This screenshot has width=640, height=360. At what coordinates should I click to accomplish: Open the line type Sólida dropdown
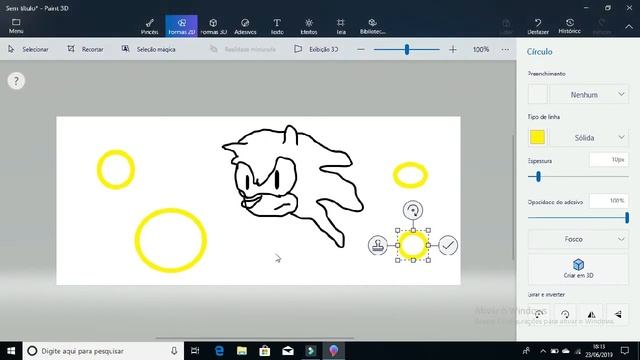pos(589,137)
